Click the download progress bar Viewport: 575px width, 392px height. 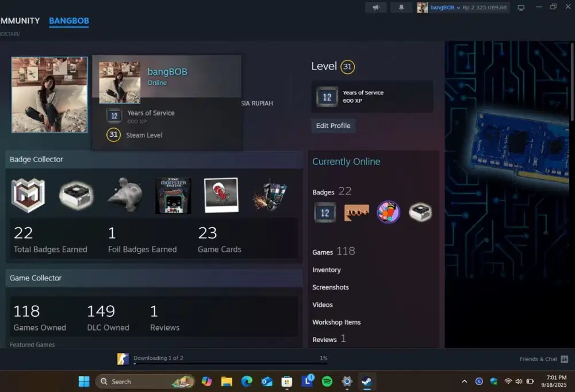point(230,363)
